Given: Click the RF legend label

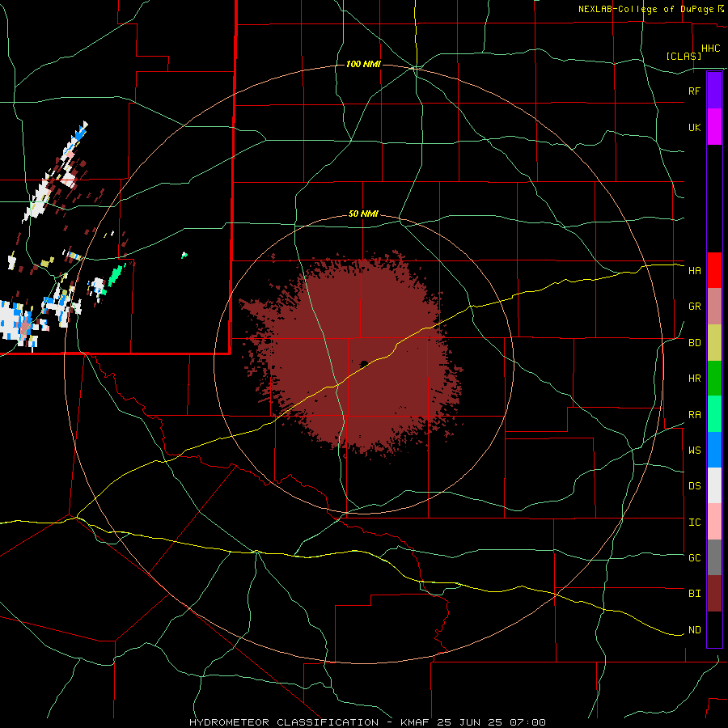Looking at the screenshot, I should coord(694,91).
